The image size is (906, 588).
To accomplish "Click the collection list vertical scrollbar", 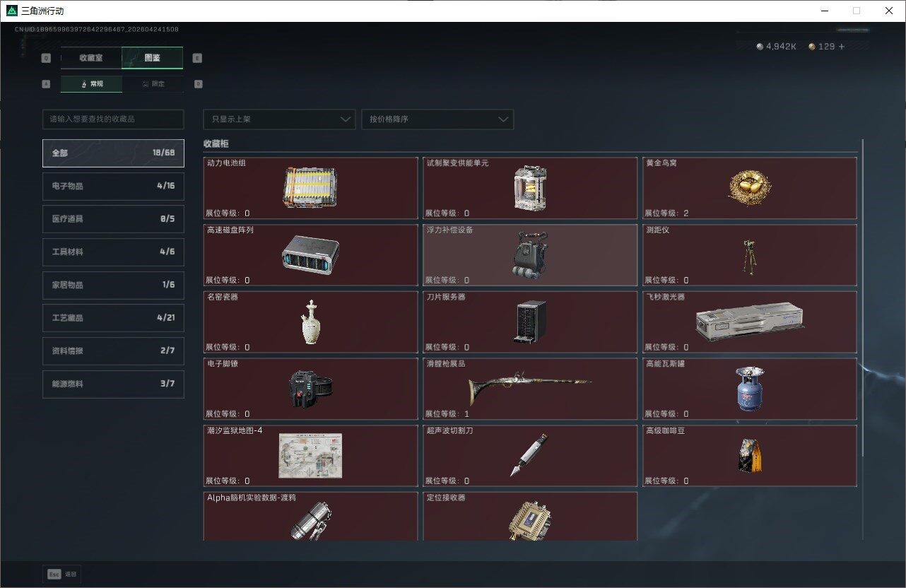I will click(862, 297).
